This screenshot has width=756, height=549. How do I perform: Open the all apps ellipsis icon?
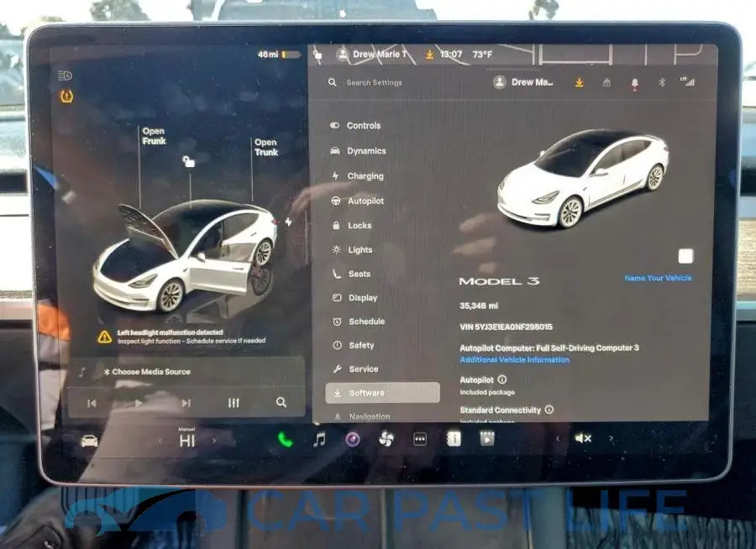click(x=420, y=439)
